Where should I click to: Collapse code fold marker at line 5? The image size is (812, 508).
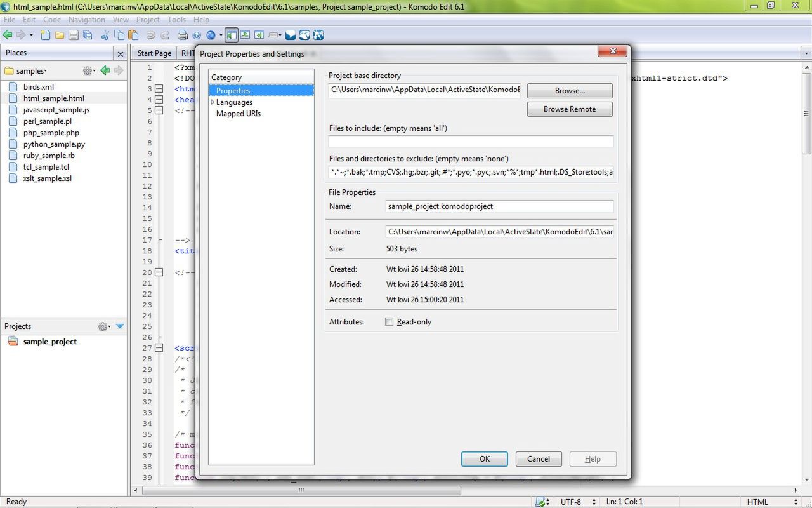(159, 110)
